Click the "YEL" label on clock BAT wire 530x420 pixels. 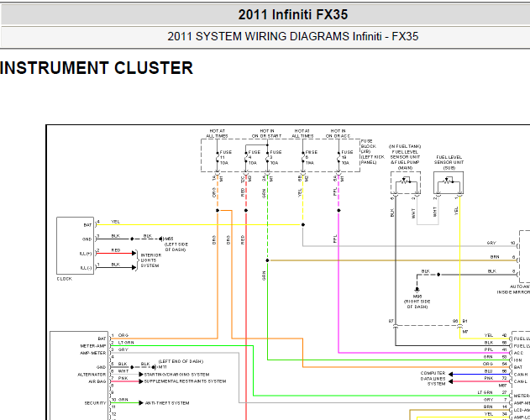pos(115,222)
